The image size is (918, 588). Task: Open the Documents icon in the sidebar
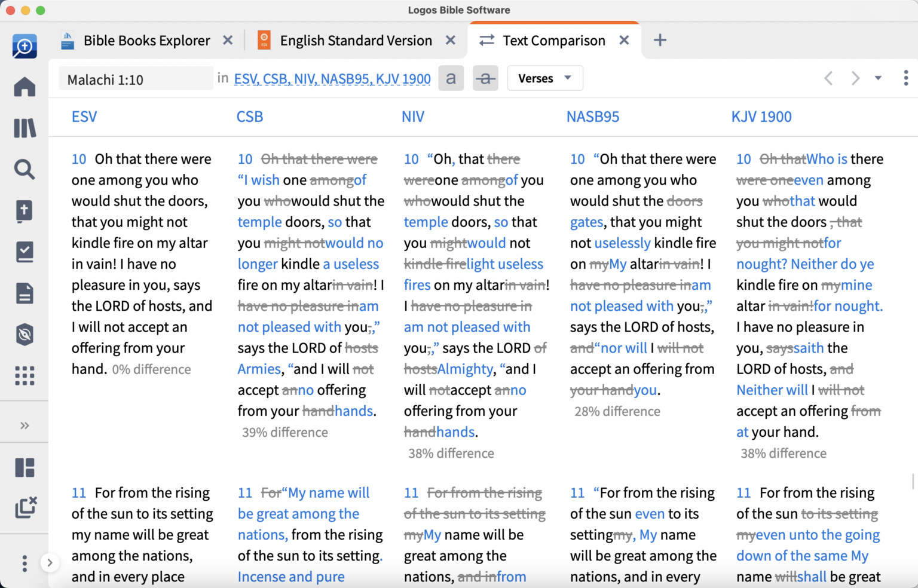point(25,293)
